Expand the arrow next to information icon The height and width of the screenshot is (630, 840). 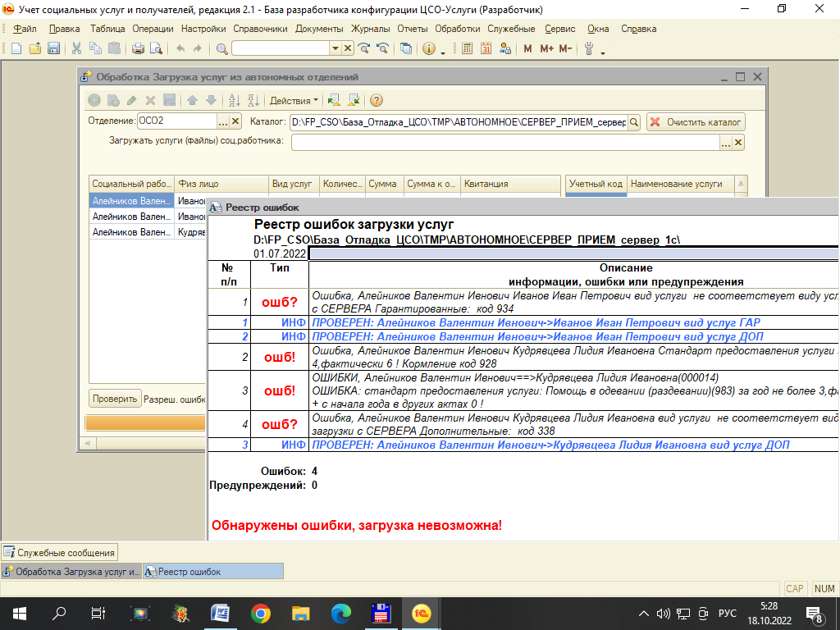(x=442, y=52)
